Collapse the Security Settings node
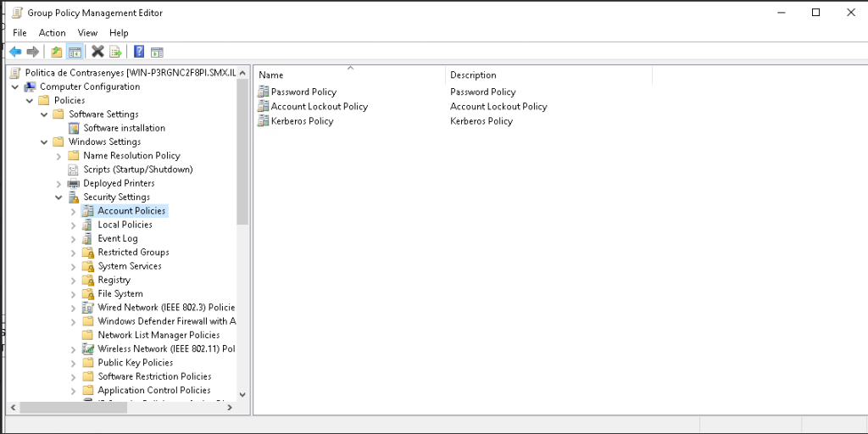868x434 pixels. pos(58,198)
